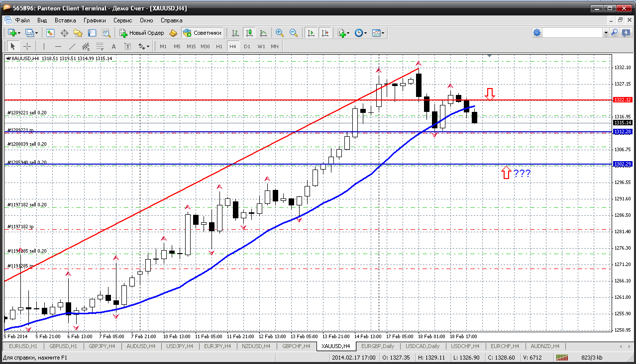
Task: Open the Data Window crosshair icon
Action: 64,33
